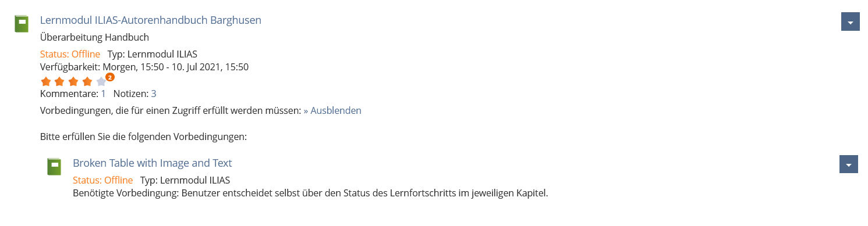Rate with the first orange star
This screenshot has height=226, width=868.
pyautogui.click(x=46, y=81)
